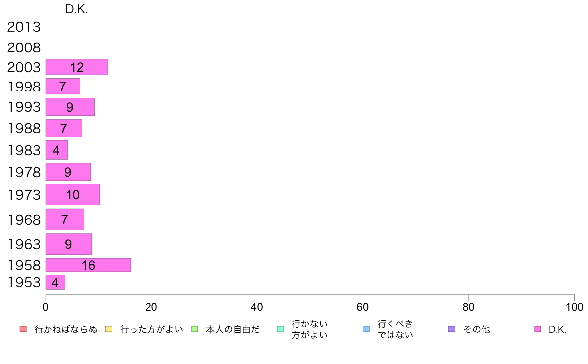Click the 2013 year axis label
Viewport: 588px width, 364px height.
point(24,27)
